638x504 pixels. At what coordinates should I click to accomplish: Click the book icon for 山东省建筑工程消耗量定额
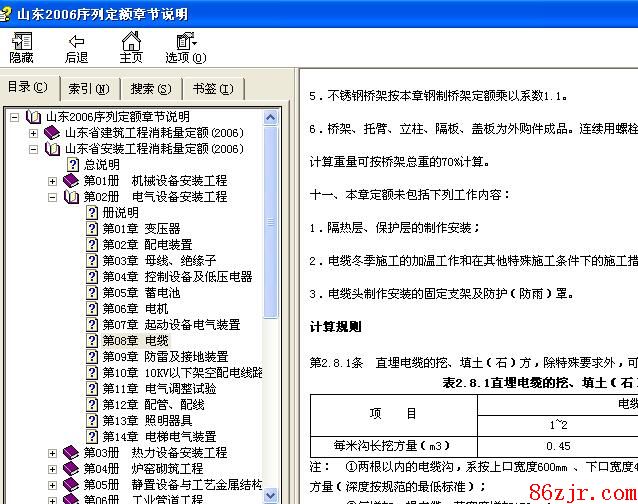(52, 133)
